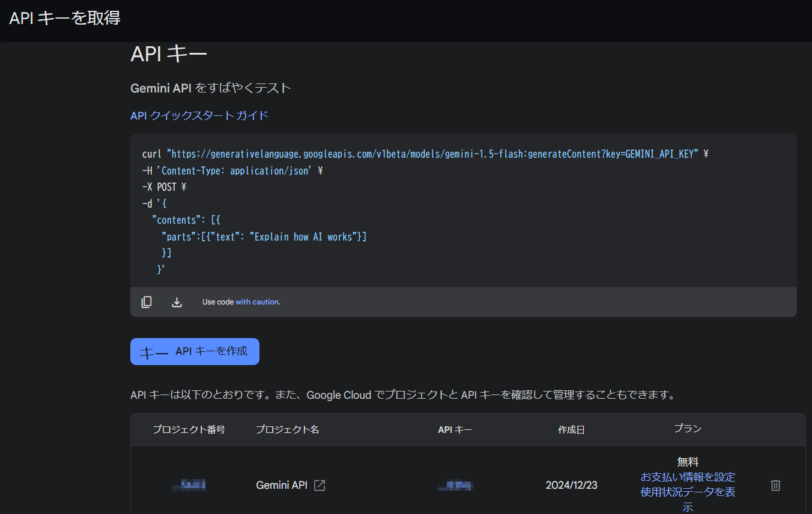Click the Gemini API project name

pyautogui.click(x=282, y=485)
